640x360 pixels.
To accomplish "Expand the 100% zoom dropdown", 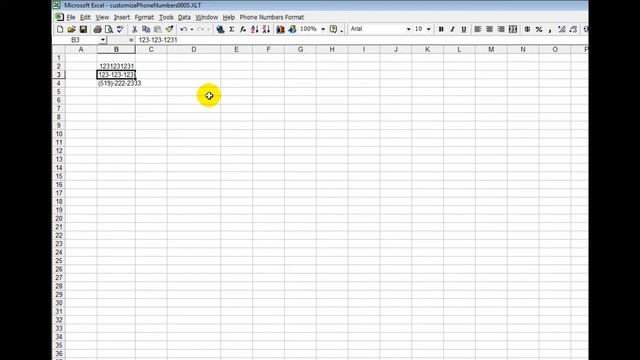I will click(x=323, y=29).
